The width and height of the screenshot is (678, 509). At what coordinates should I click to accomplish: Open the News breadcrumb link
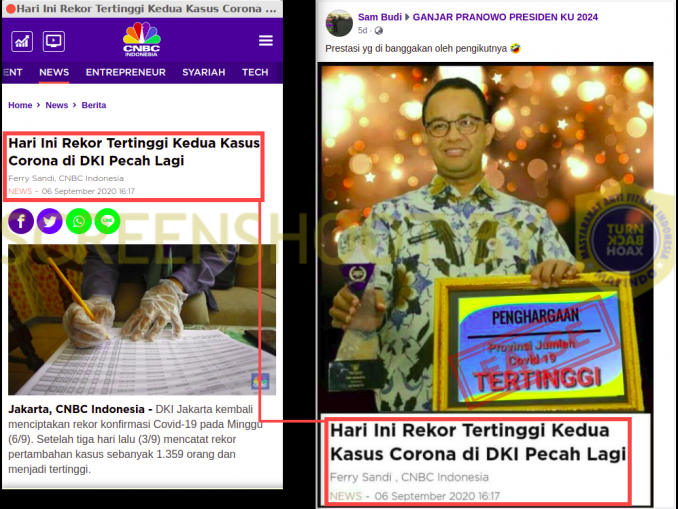[x=57, y=105]
